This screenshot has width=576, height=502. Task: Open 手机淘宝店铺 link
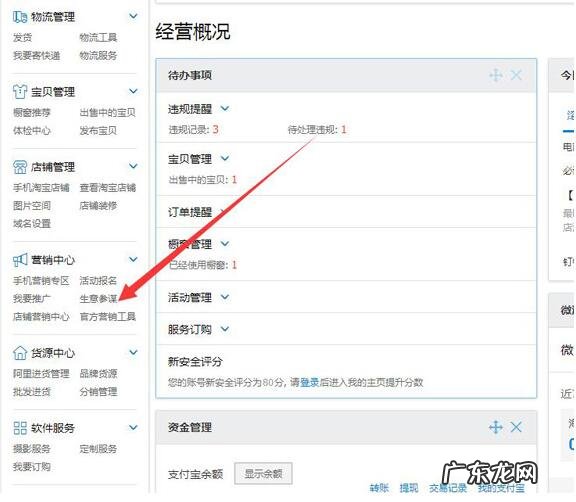coord(41,188)
